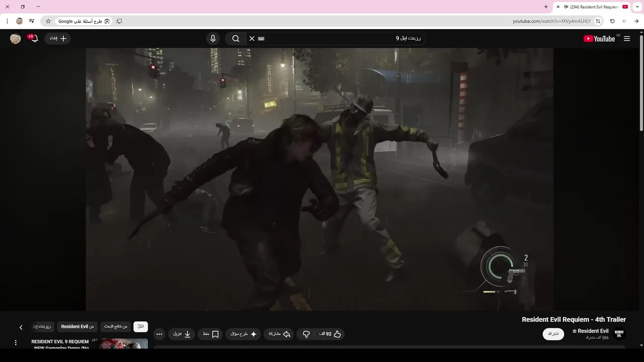Select the 'All' filter chip
This screenshot has width=644, height=362.
coord(140,326)
